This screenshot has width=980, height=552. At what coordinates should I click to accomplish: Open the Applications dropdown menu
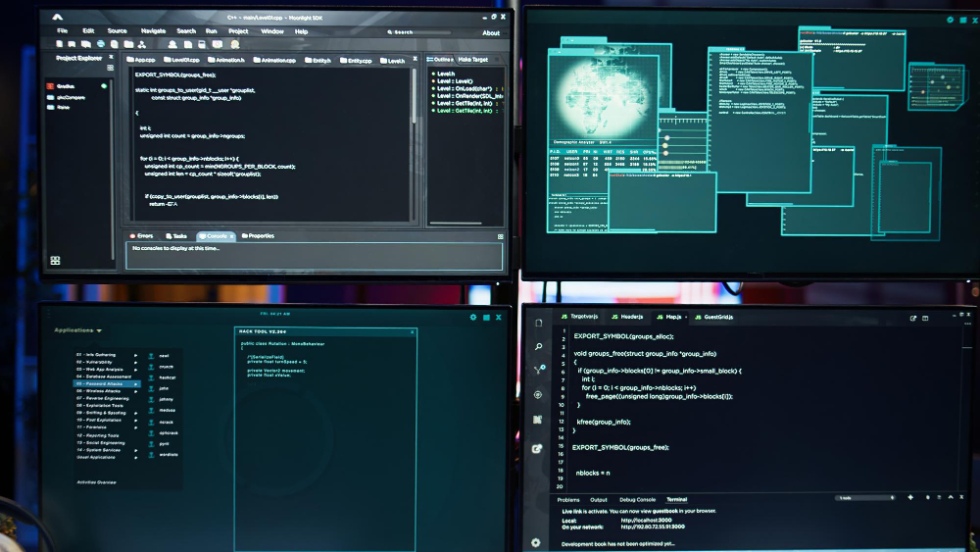pos(78,330)
